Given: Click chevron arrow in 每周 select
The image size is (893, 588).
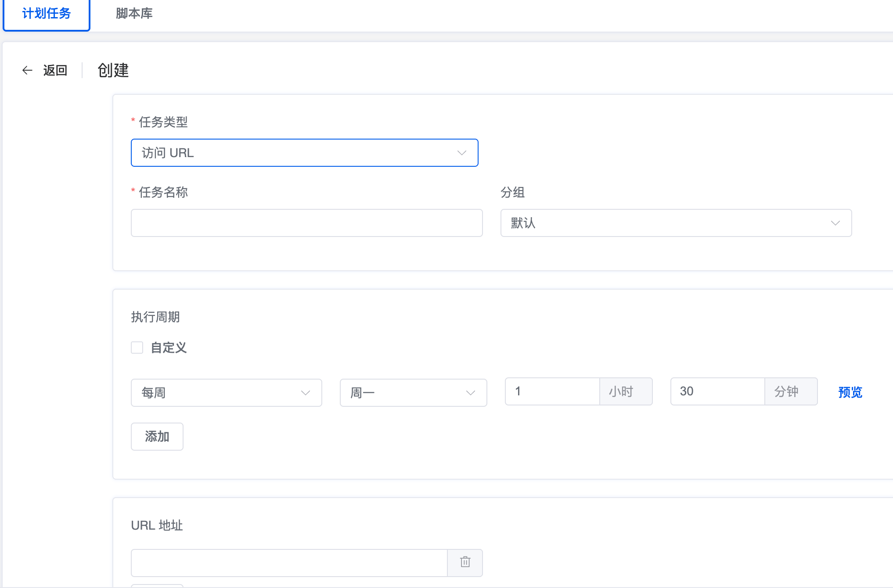Looking at the screenshot, I should click(x=305, y=393).
